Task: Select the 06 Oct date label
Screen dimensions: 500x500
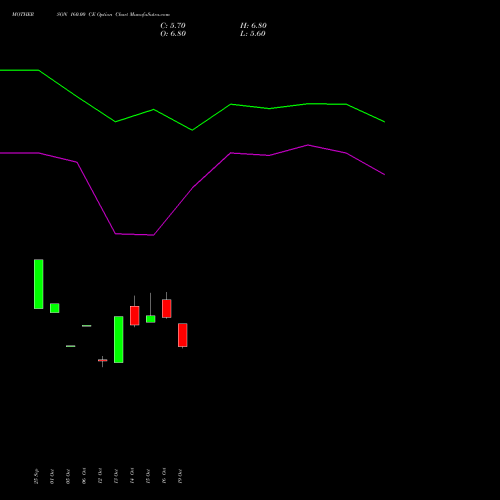Action: click(x=84, y=476)
